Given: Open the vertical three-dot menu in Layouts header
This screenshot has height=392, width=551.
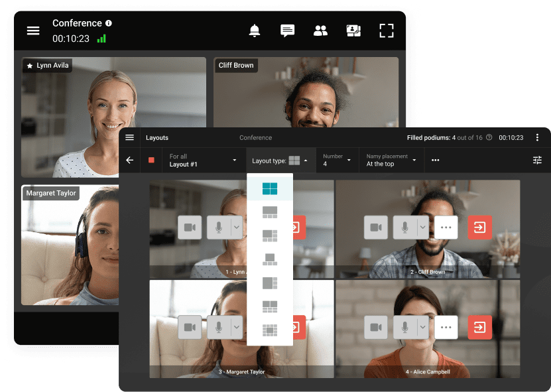Looking at the screenshot, I should point(537,137).
